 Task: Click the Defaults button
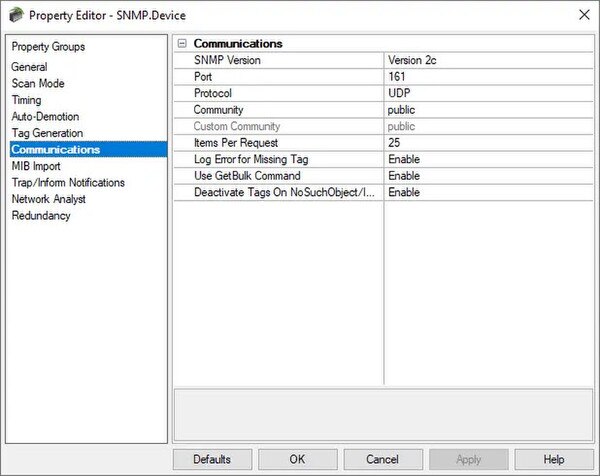coord(212,459)
